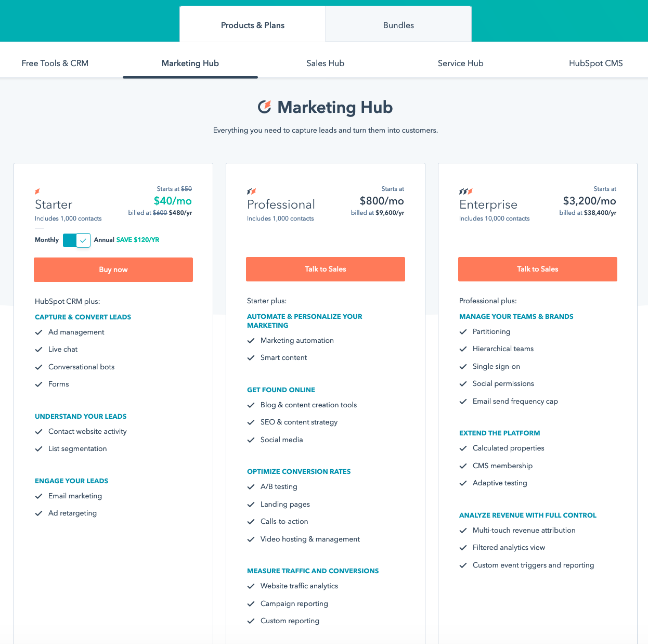This screenshot has height=644, width=648.
Task: Select the Monthly billing label
Action: coord(47,240)
